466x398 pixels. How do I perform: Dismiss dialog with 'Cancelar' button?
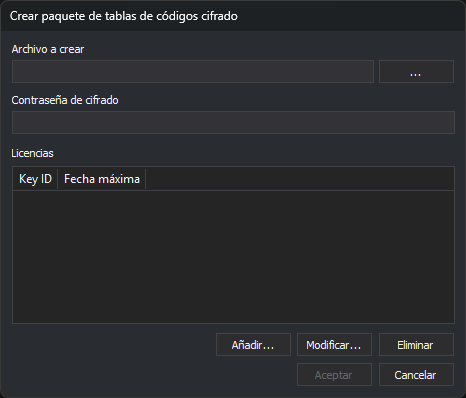(416, 375)
